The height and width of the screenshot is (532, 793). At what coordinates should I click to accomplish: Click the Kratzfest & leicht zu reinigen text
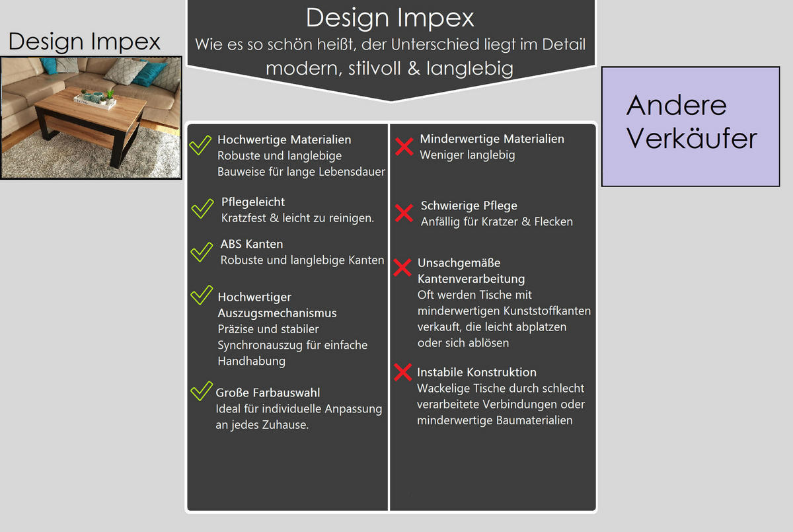297,218
